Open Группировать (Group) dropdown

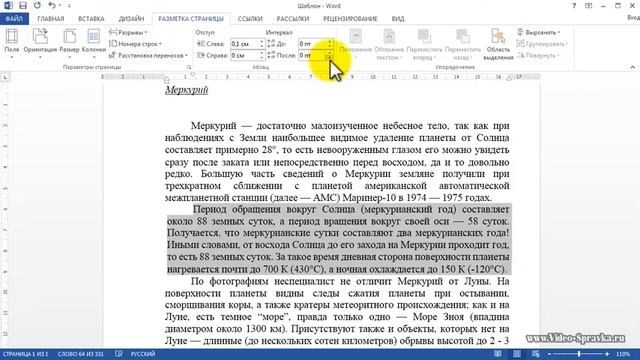tap(542, 44)
